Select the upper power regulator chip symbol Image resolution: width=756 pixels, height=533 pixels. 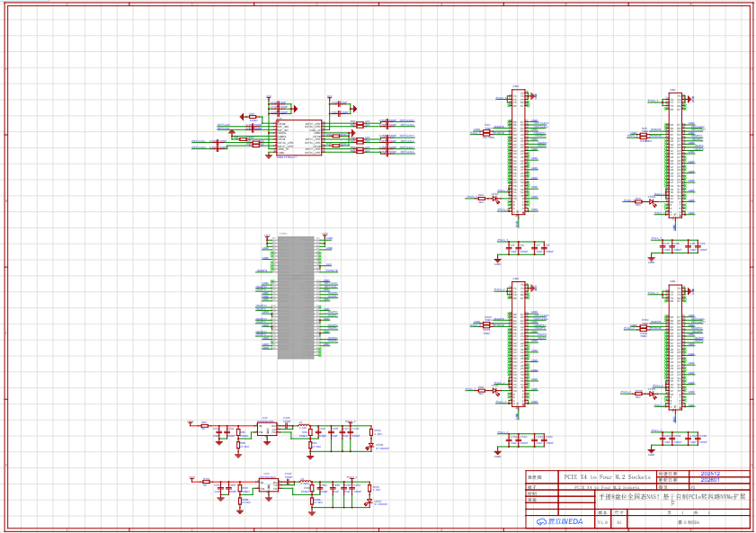[268, 429]
